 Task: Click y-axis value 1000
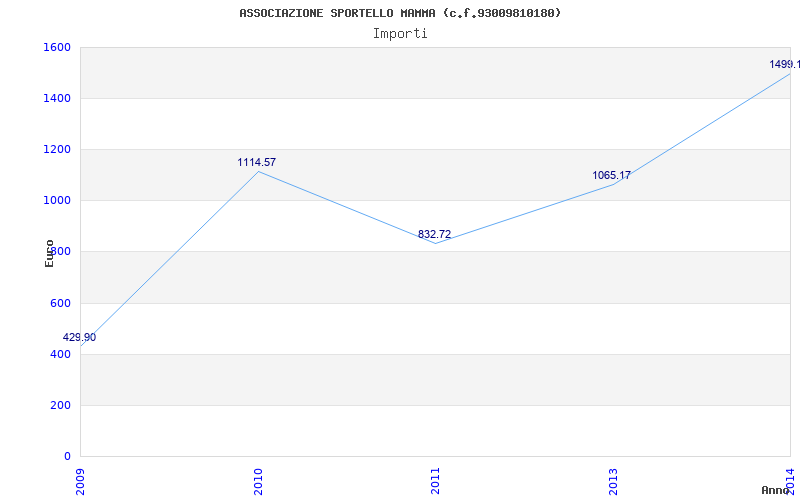[57, 201]
